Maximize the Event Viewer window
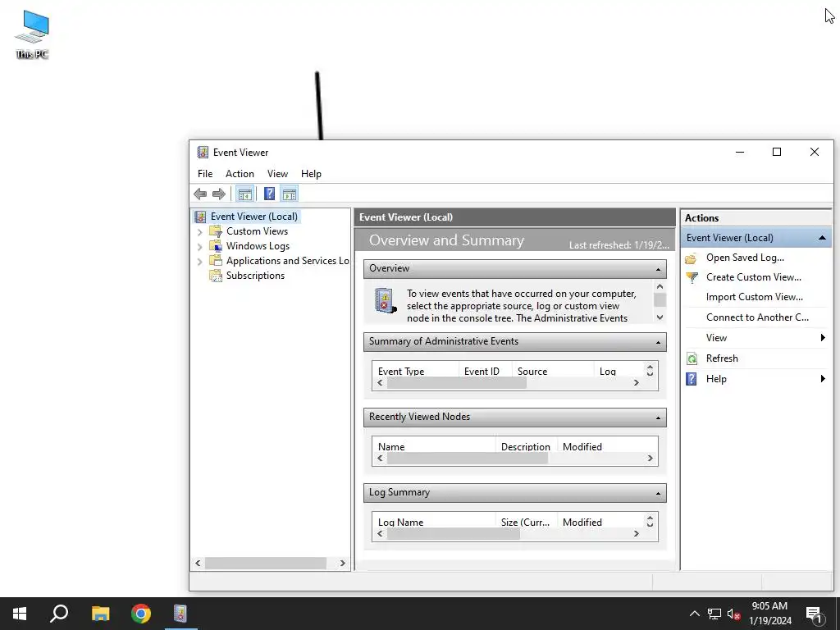 pyautogui.click(x=777, y=152)
